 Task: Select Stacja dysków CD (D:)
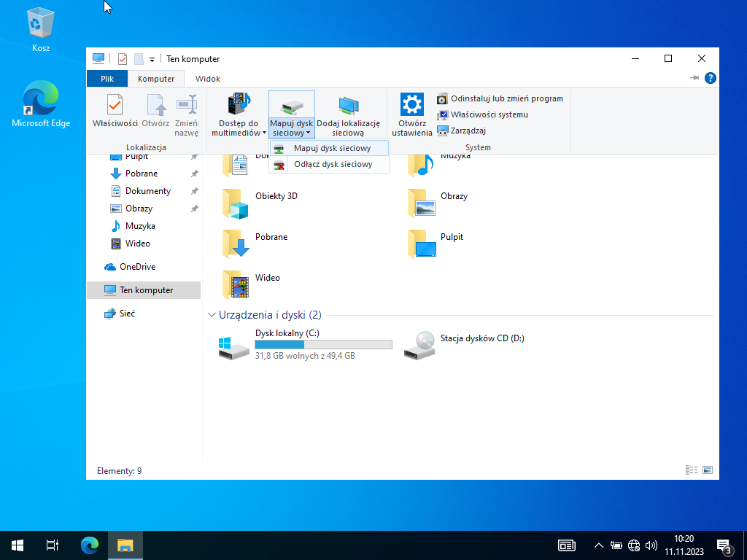coord(481,339)
